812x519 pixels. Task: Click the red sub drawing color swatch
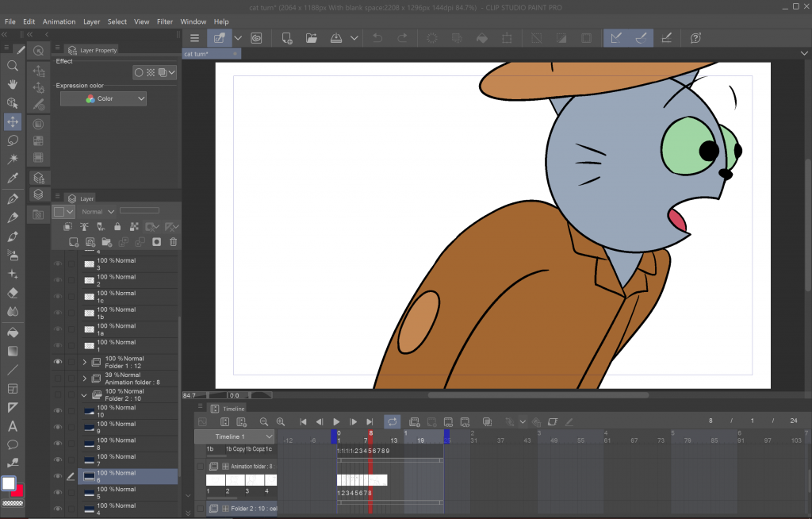coord(17,490)
